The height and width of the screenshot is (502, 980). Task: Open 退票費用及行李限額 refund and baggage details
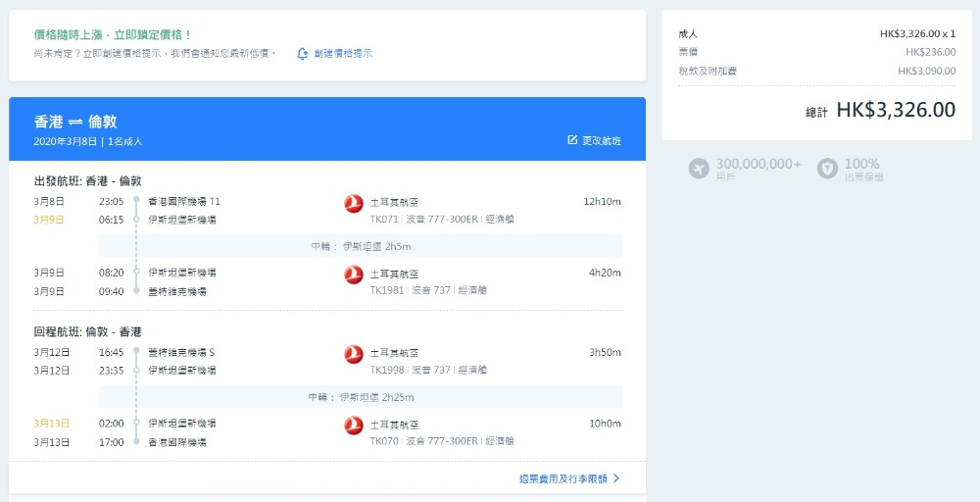click(x=563, y=478)
